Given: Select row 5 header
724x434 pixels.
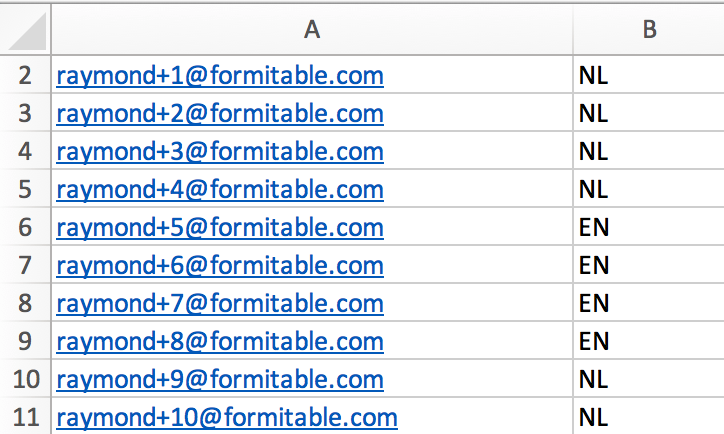Looking at the screenshot, I should (25, 189).
